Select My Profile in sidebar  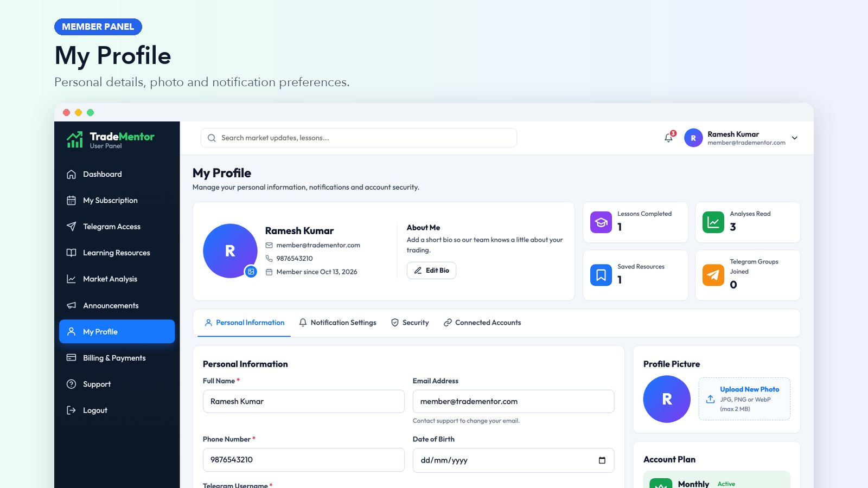[x=117, y=331]
